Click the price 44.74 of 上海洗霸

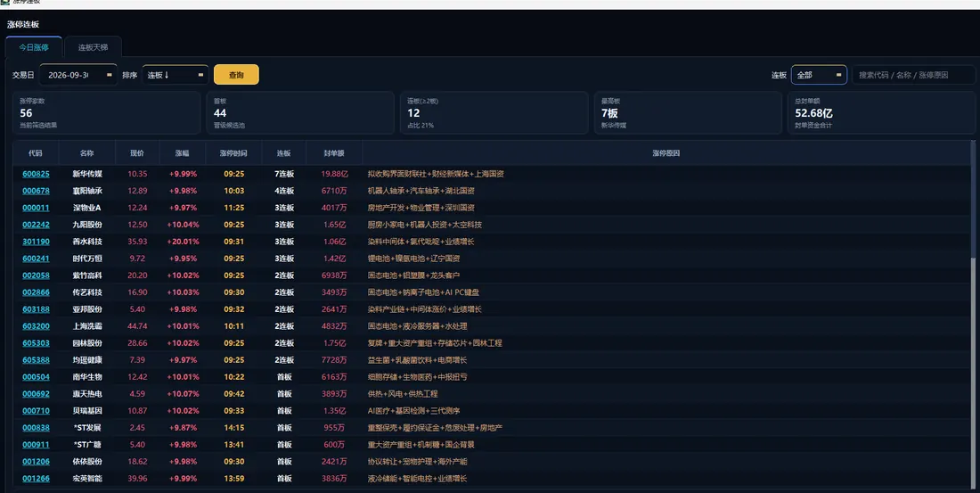tap(137, 326)
